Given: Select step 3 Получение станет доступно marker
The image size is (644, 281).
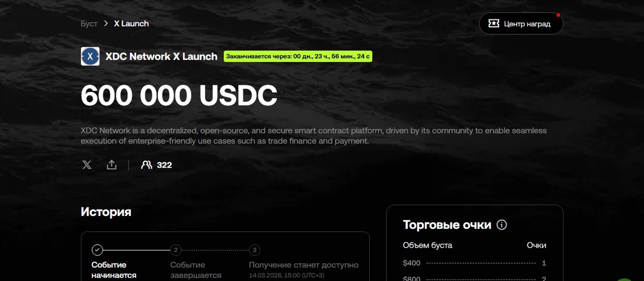Looking at the screenshot, I should (x=255, y=250).
